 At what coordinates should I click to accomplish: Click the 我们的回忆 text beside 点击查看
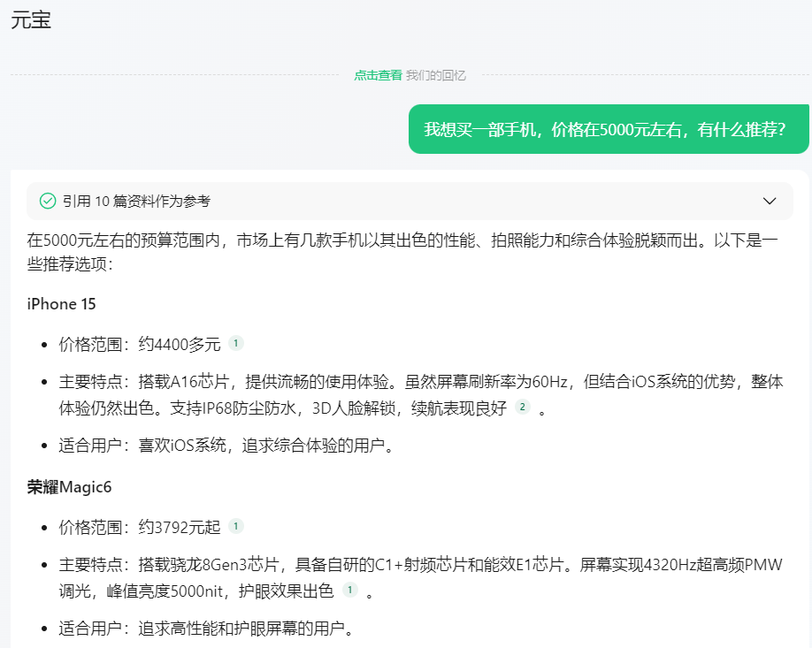coord(436,75)
